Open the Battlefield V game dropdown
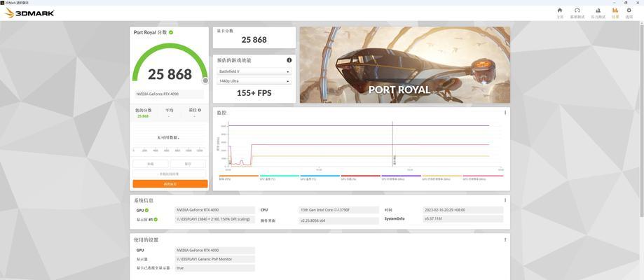 coord(254,71)
